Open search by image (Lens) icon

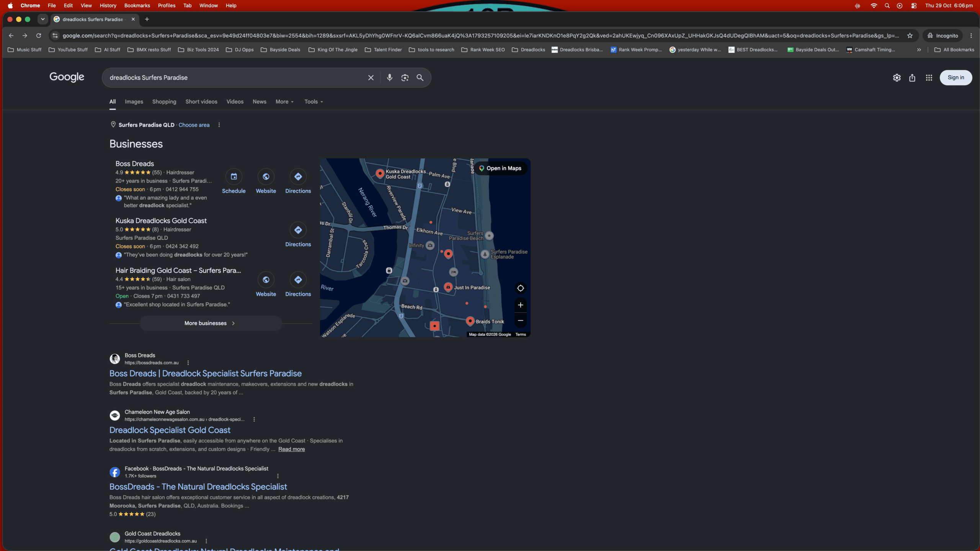click(x=405, y=78)
